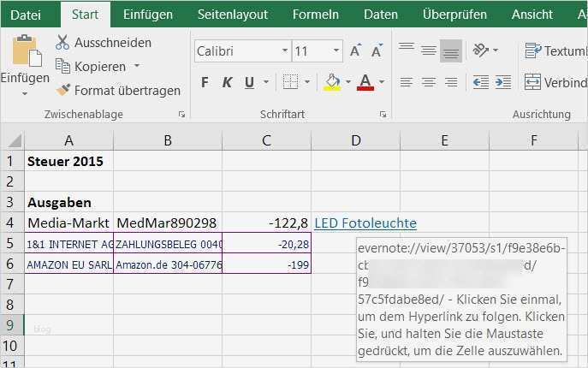Click the Einfügen paste clipboard icon
588x368 pixels.
pyautogui.click(x=26, y=50)
